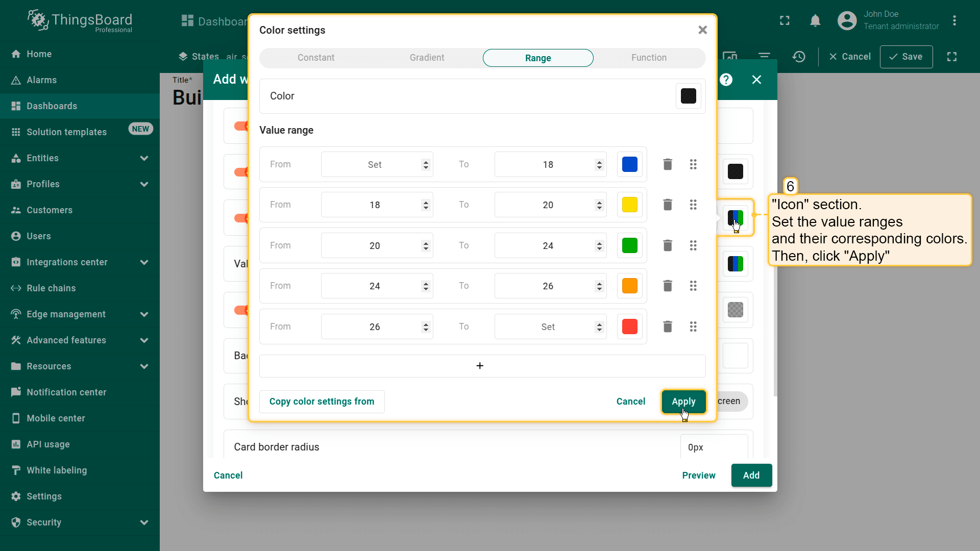
Task: Click the notifications bell icon
Action: pos(815,21)
